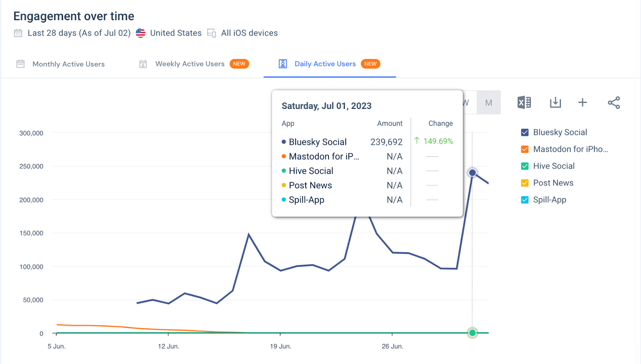Uncheck the Bluesky Social checkbox
The height and width of the screenshot is (364, 641).
[524, 132]
